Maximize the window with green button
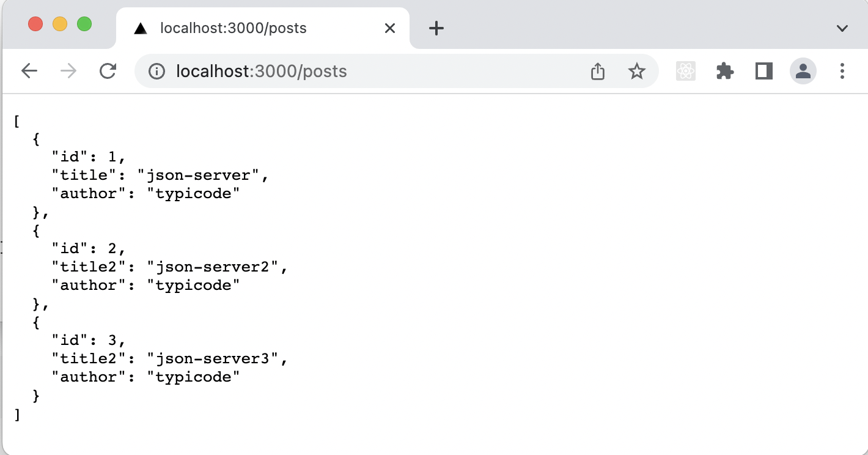This screenshot has height=455, width=868. 84,24
